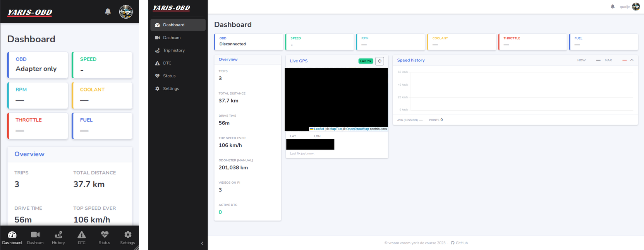Recenter the Live GPS map with crosshair button

pyautogui.click(x=380, y=61)
